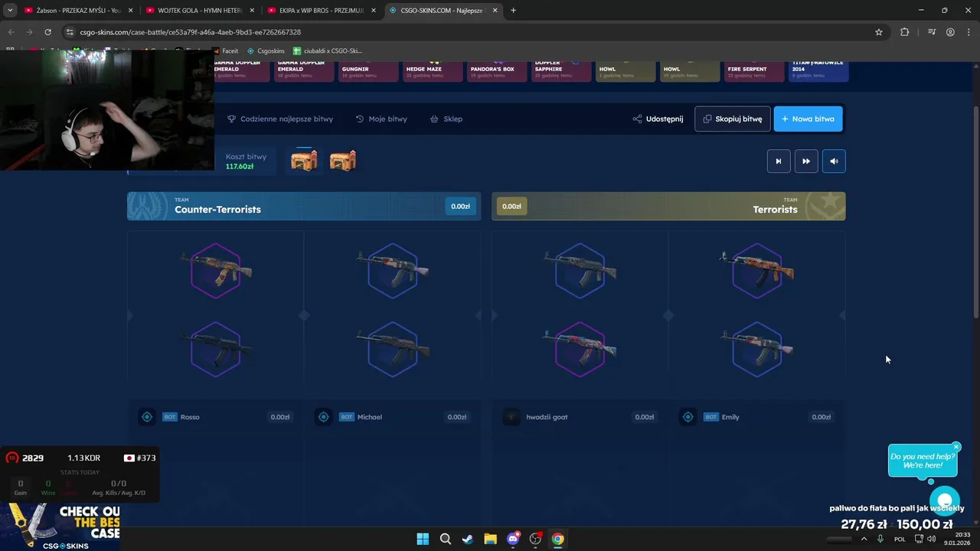This screenshot has height=551, width=980.
Task: Click the Terrorists team header
Action: [668, 206]
